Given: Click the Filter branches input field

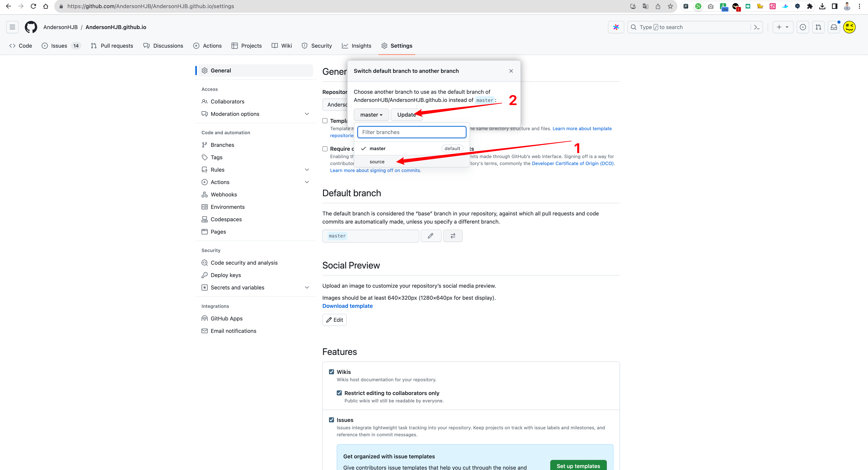Looking at the screenshot, I should [x=412, y=132].
